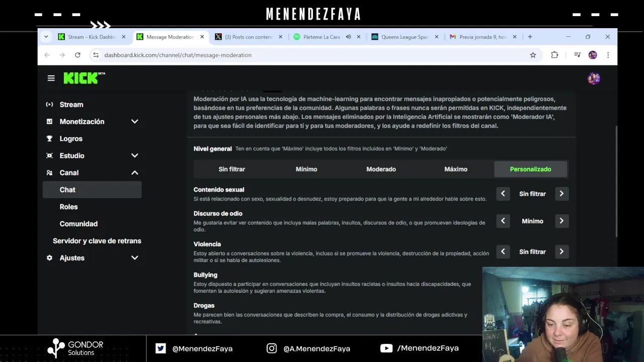Click the Estudio sidebar icon

[x=49, y=156]
